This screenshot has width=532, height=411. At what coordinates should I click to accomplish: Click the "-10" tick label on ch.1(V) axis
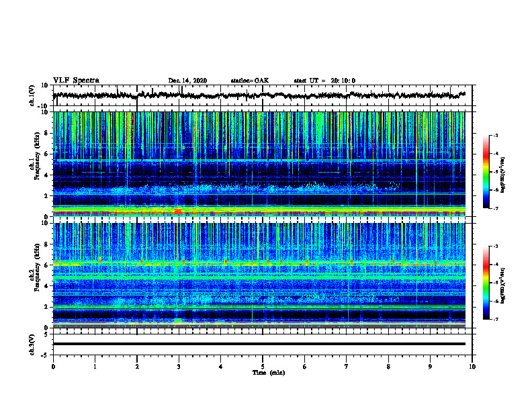pyautogui.click(x=44, y=106)
